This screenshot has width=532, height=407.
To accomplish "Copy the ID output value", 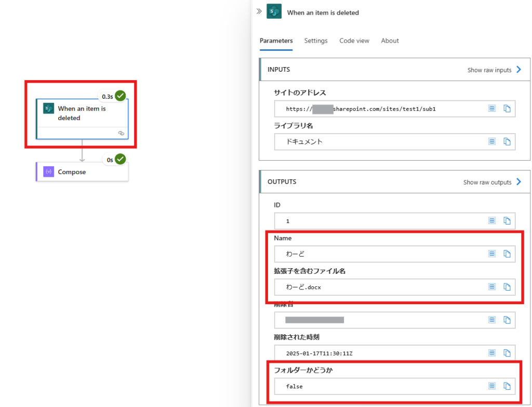I will [507, 221].
